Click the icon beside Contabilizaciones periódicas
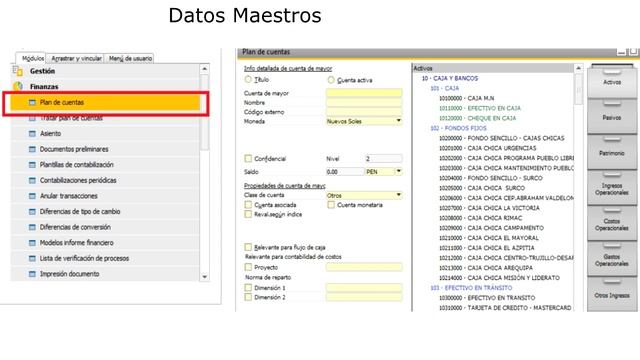 coord(32,180)
